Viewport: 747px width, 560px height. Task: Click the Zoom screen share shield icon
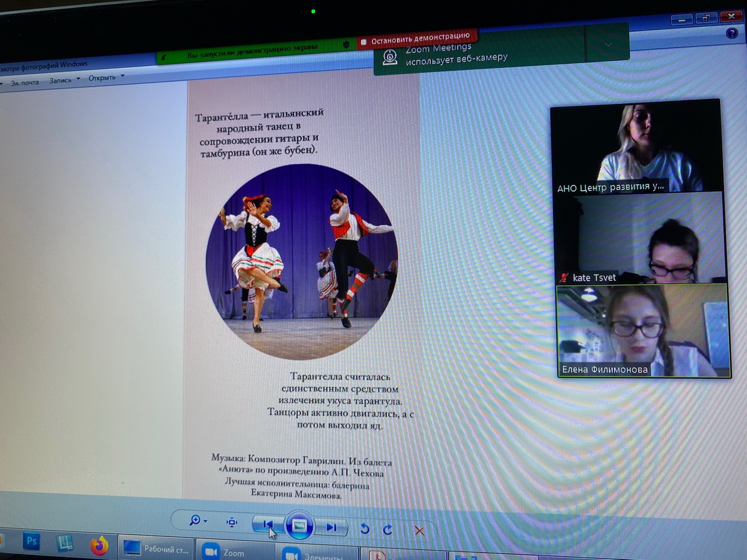pos(346,45)
